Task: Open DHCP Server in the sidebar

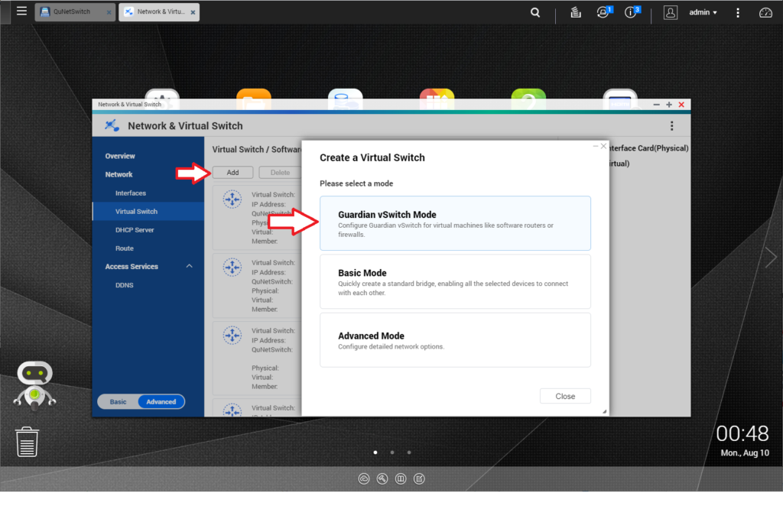Action: pos(135,230)
